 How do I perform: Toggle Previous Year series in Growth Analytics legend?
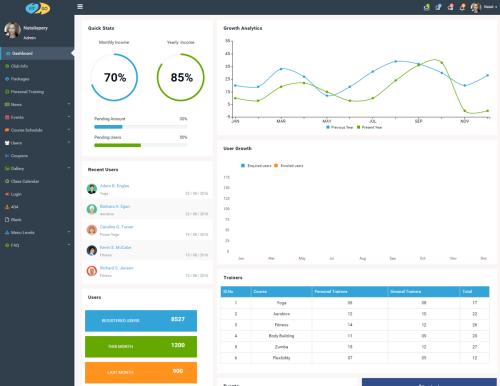pos(339,127)
